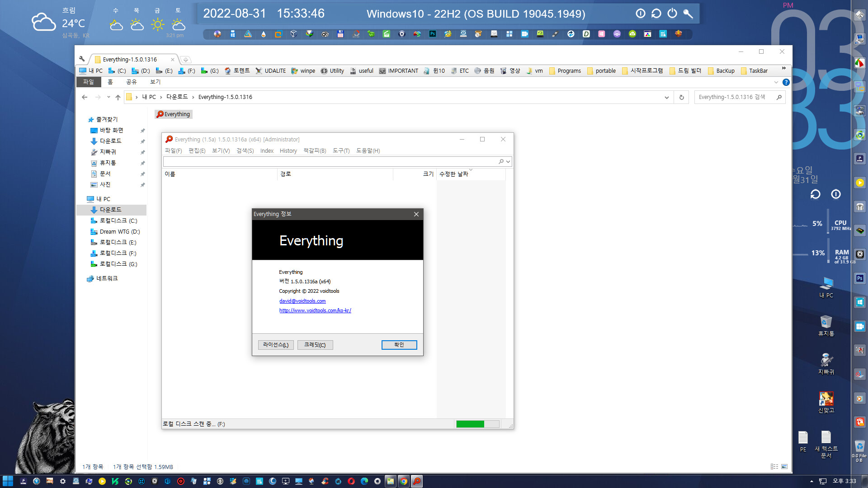Launch the 신맞고 desktop icon

click(x=826, y=402)
